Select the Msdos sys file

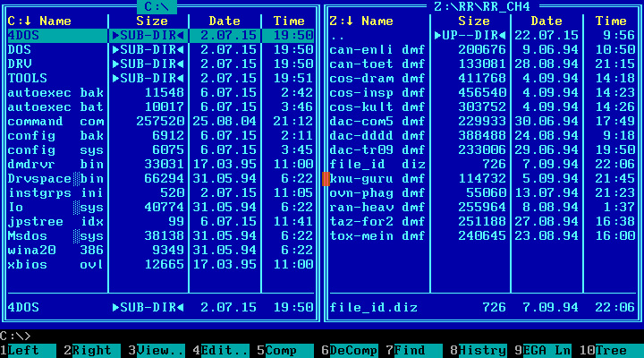point(161,236)
